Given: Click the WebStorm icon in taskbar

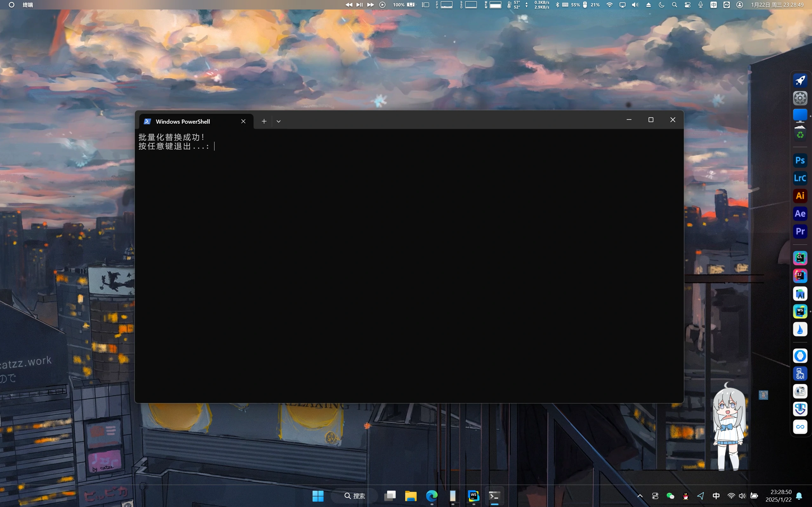Looking at the screenshot, I should click(473, 496).
